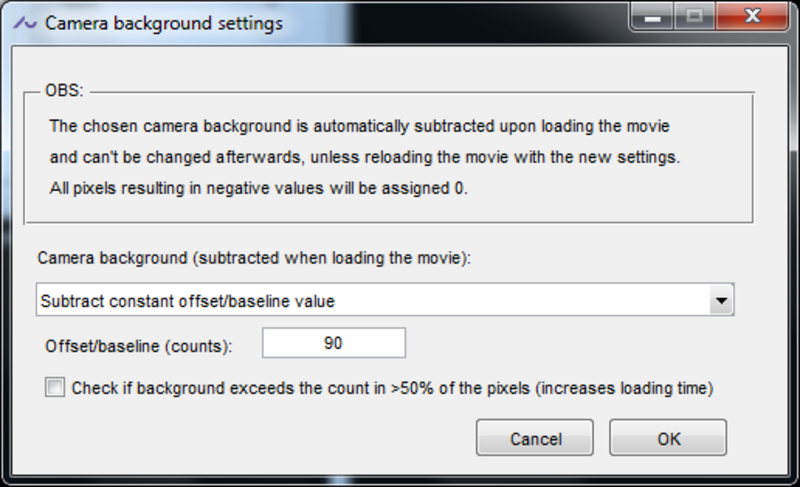Click the app icon in the title bar
Screen dimensions: 800x487
tap(25, 22)
